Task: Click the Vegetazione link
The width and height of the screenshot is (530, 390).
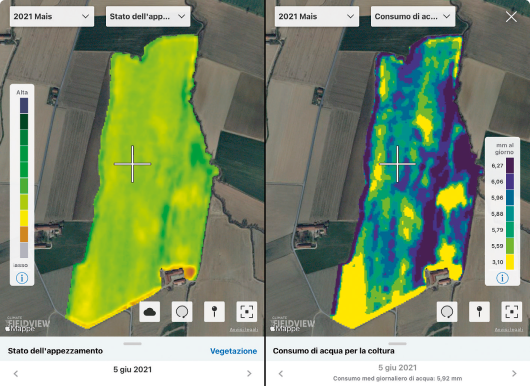Action: (234, 351)
